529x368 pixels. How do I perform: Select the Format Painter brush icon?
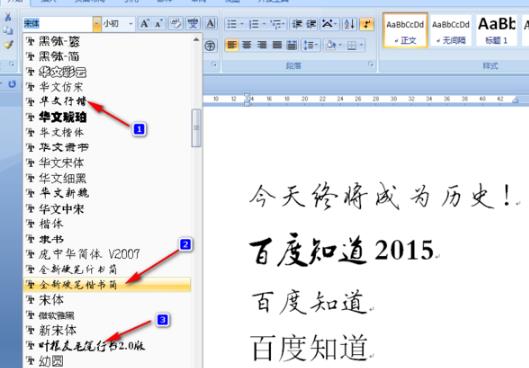pos(8,45)
